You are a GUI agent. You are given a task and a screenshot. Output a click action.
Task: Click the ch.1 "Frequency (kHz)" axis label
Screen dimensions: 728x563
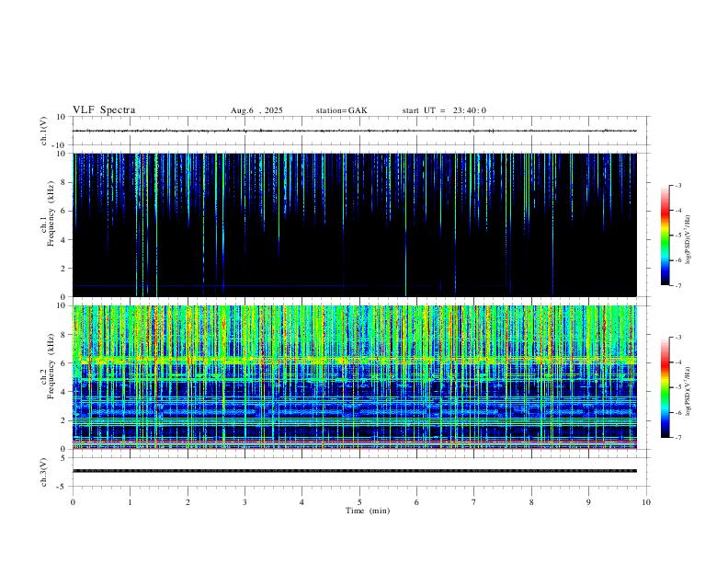point(51,213)
